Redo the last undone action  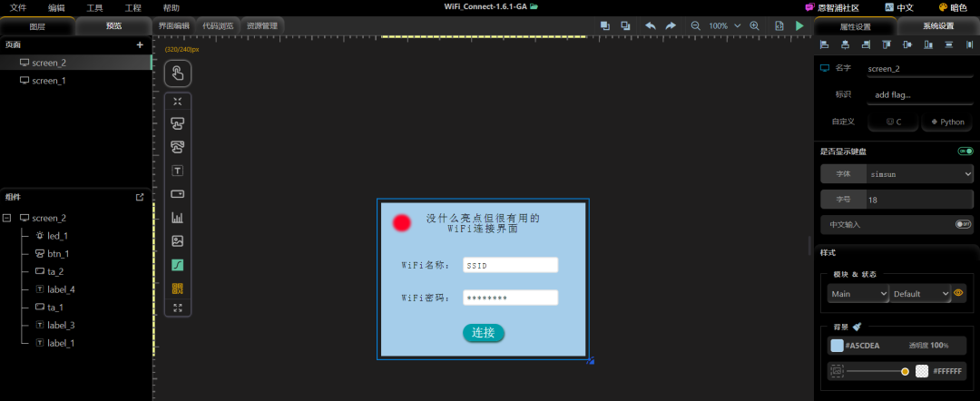pos(671,25)
